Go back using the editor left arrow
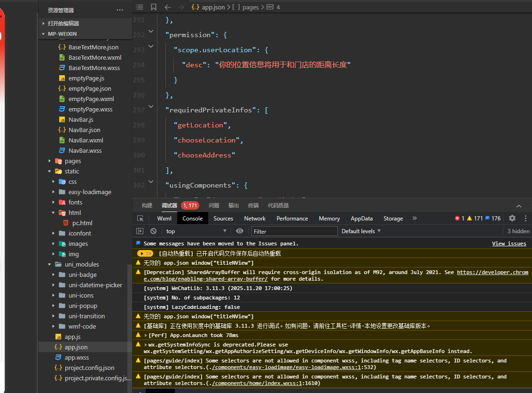This screenshot has height=393, width=532. point(168,7)
